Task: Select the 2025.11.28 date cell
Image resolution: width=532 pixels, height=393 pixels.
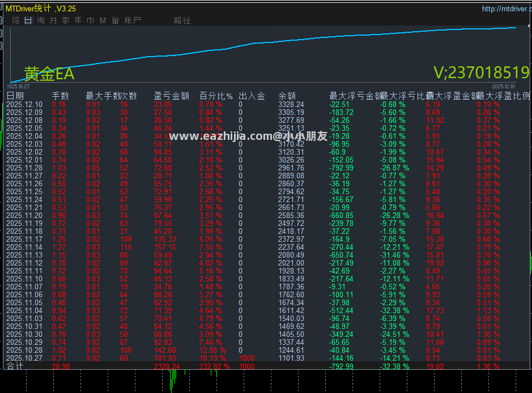Action: click(x=24, y=168)
